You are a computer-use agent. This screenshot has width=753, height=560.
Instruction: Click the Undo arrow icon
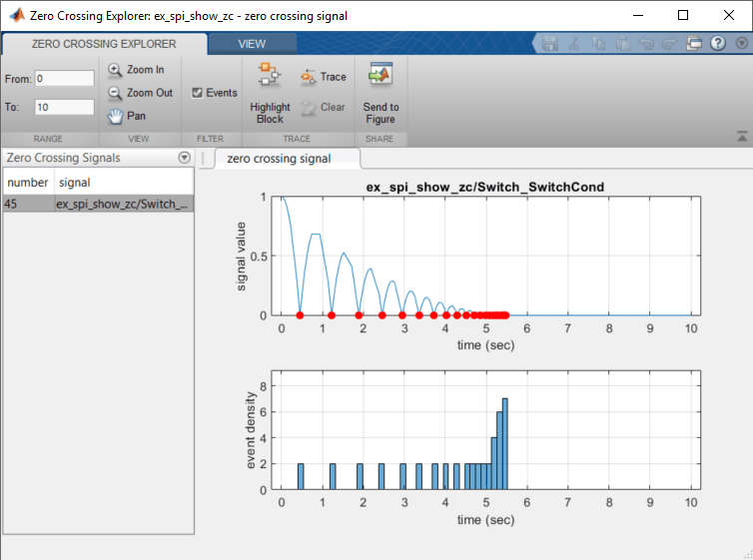647,44
